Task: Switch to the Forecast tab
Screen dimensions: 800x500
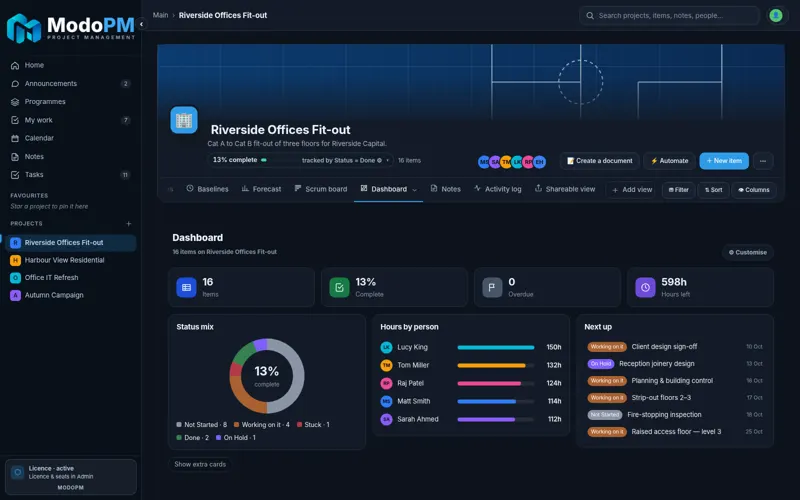Action: point(261,189)
